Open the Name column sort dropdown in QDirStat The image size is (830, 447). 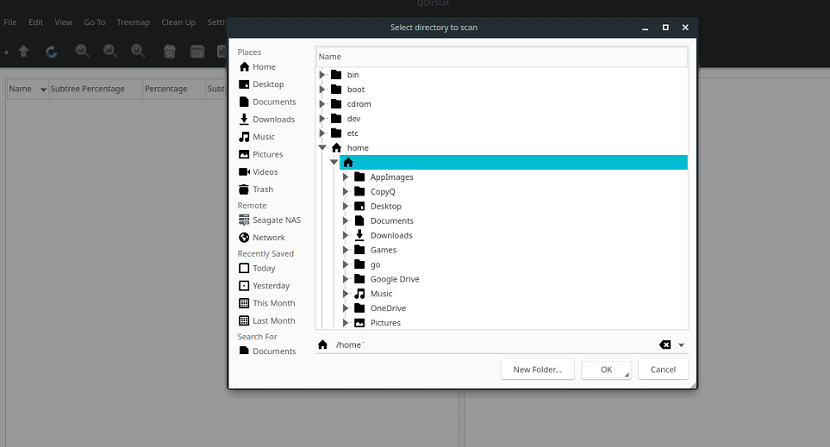click(x=43, y=90)
